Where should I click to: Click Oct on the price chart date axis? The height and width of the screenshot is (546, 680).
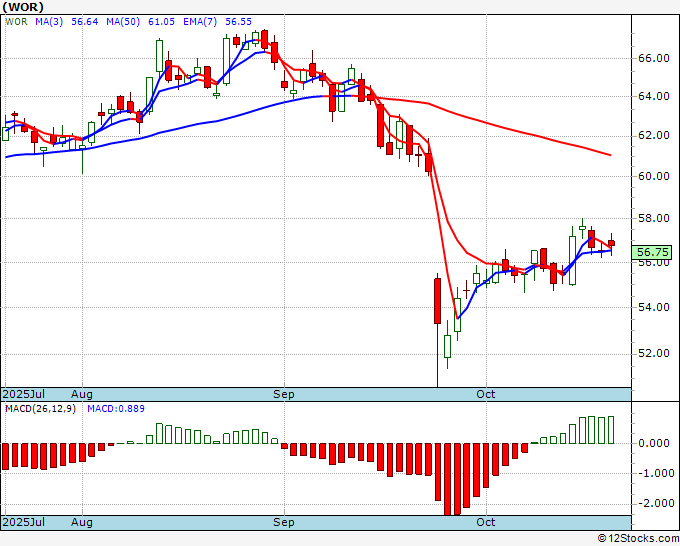point(485,395)
